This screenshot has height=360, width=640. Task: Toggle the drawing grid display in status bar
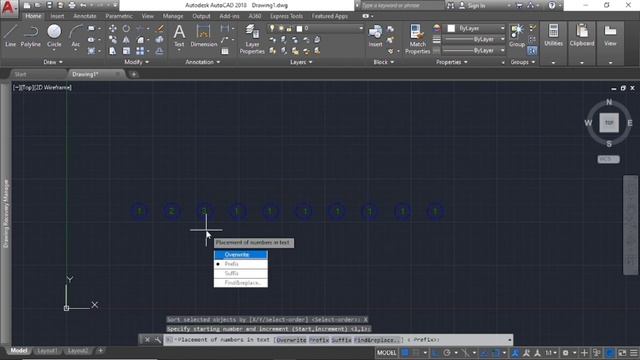[x=405, y=353]
